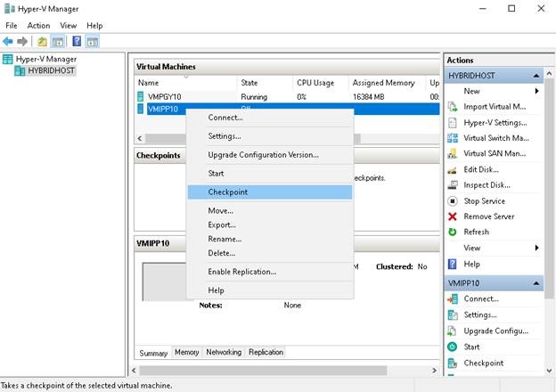This screenshot has height=392, width=556.
Task: Click the Actions pane scrollbar up arrow
Action: click(x=549, y=73)
